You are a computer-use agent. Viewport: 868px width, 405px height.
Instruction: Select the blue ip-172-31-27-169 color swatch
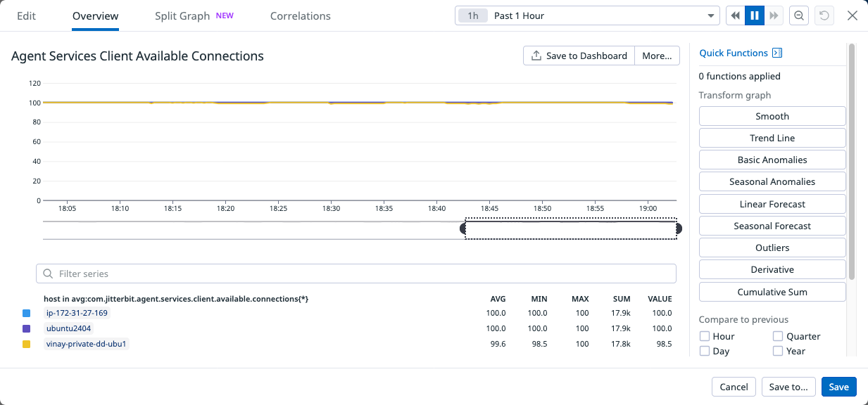27,314
